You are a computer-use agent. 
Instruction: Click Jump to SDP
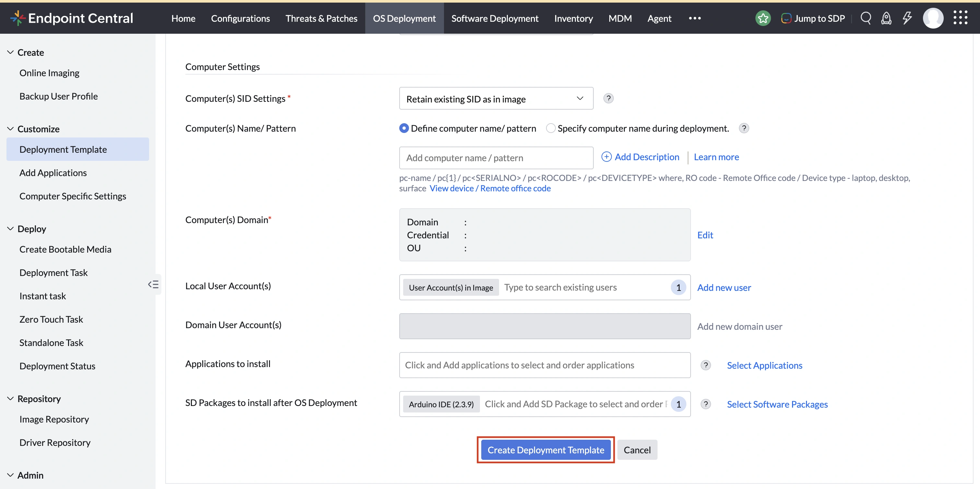(812, 18)
